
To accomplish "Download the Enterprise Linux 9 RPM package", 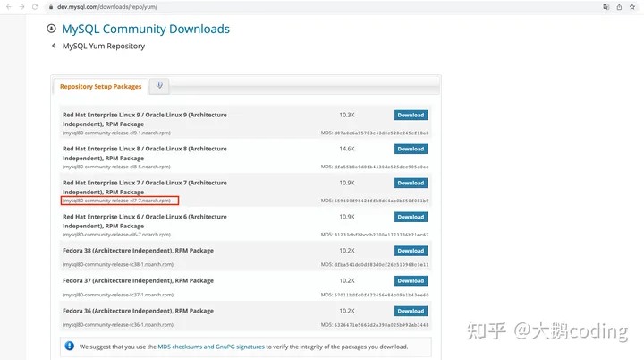I will coord(411,116).
